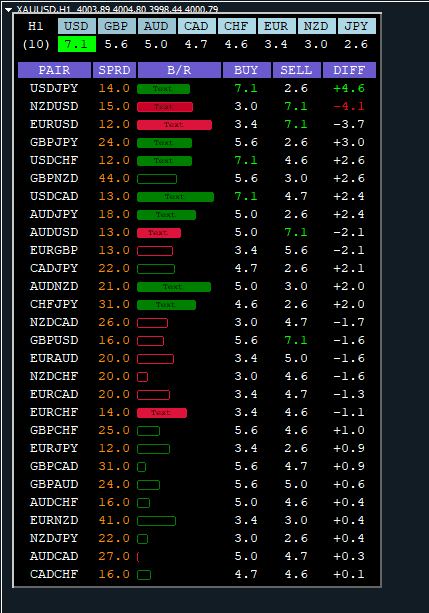The height and width of the screenshot is (613, 429).
Task: Click the green strength bar for USDJPY
Action: coord(163,89)
